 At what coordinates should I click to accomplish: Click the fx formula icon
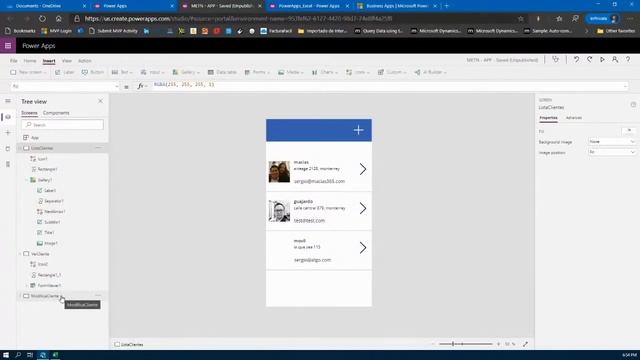coord(141,86)
